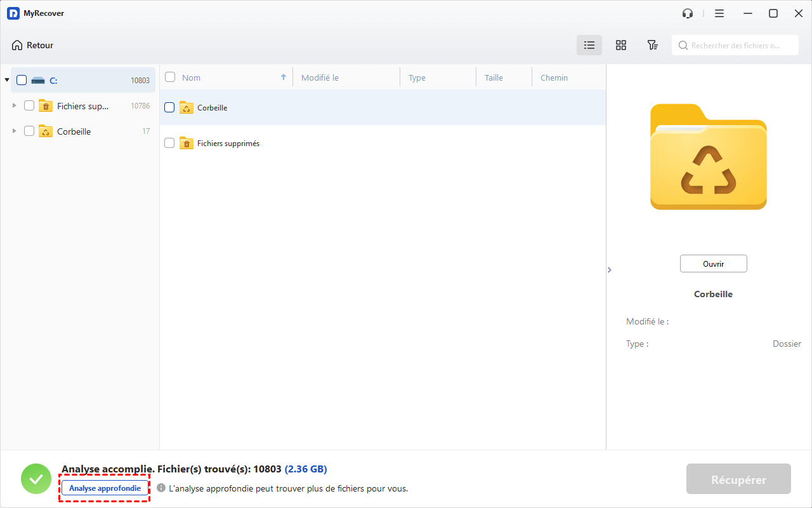Select the C: drive label
The height and width of the screenshot is (508, 812).
point(53,80)
